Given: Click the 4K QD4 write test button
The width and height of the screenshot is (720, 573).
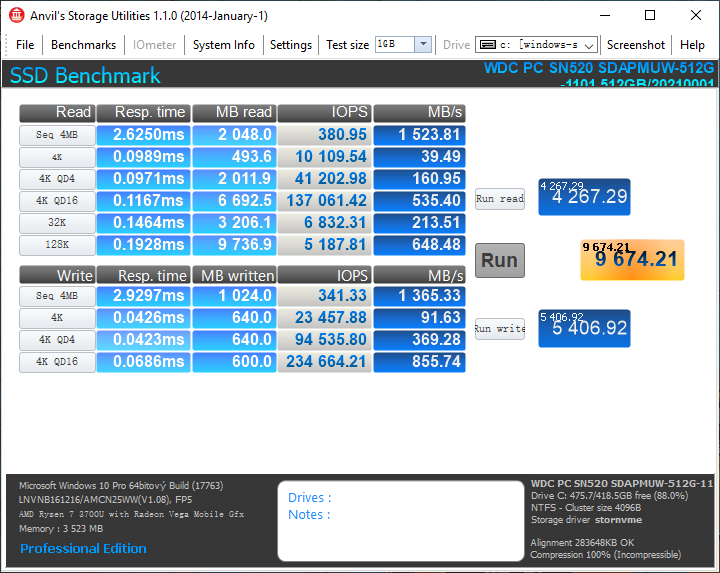Looking at the screenshot, I should (57, 340).
